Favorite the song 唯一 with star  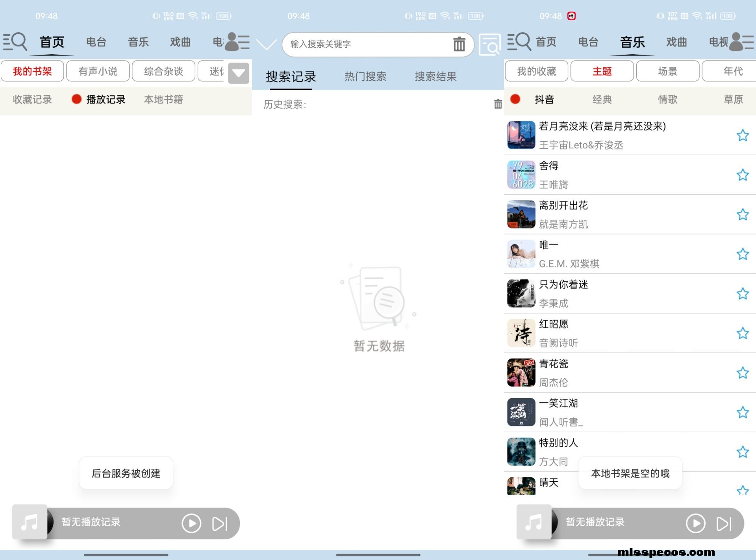click(x=743, y=254)
